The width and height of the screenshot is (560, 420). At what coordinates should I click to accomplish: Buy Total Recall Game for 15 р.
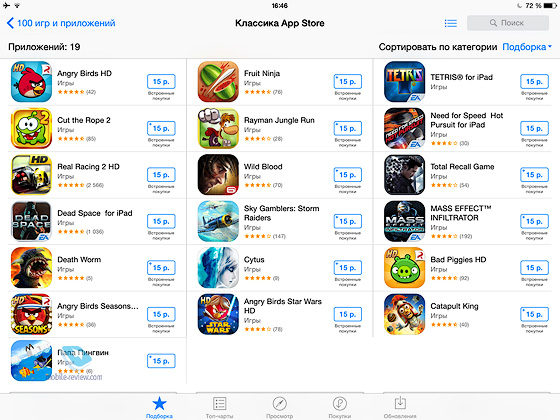(x=534, y=175)
